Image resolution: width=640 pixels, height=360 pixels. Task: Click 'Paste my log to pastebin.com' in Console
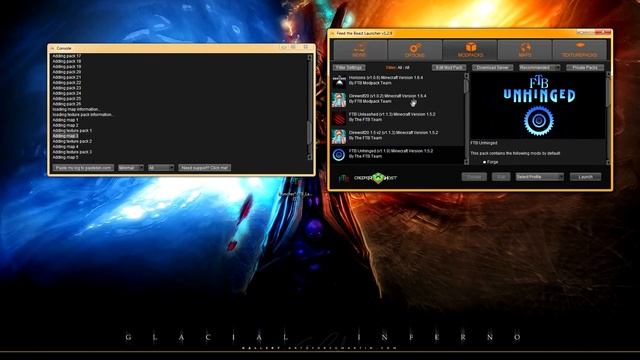[83, 168]
